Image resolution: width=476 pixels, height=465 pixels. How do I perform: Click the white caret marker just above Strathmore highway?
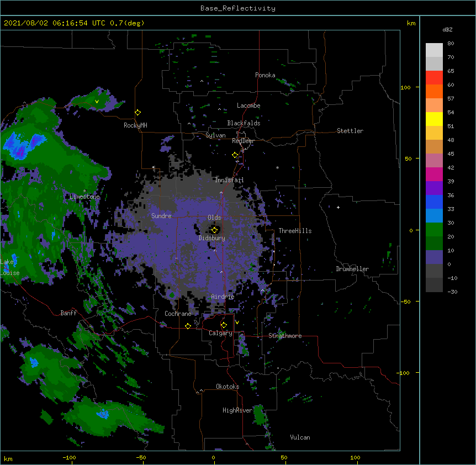click(242, 334)
